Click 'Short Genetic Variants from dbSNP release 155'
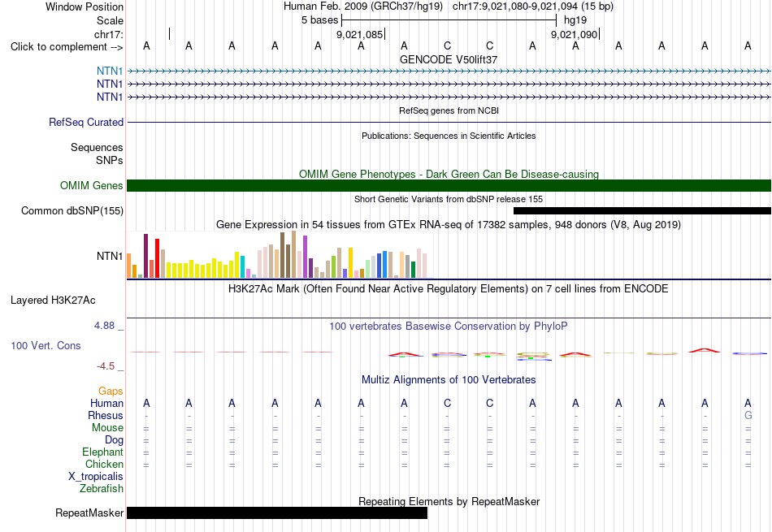This screenshot has height=532, width=772. coord(449,199)
